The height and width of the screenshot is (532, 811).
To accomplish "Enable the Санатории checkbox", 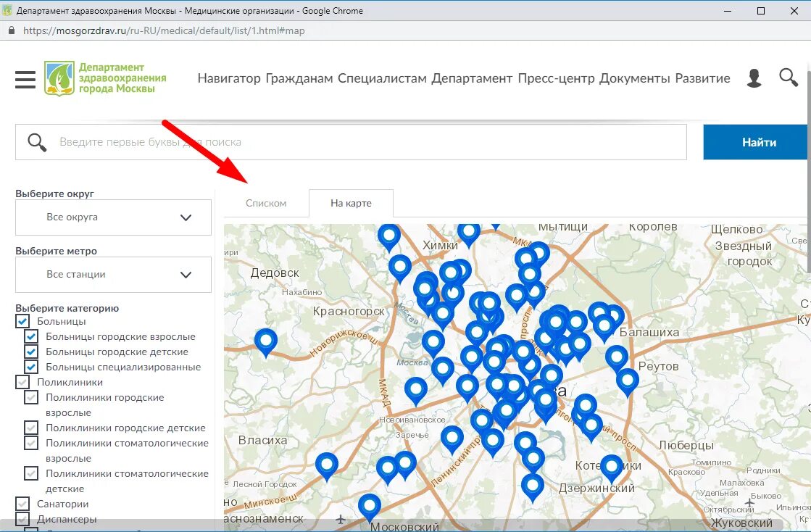I will [x=22, y=504].
